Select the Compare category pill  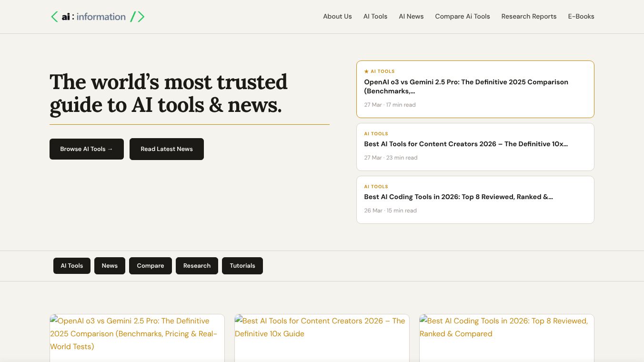(x=151, y=266)
